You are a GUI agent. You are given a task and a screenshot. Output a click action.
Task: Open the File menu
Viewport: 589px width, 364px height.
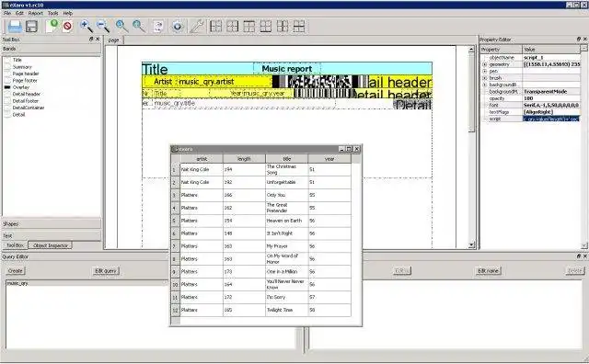click(x=7, y=13)
